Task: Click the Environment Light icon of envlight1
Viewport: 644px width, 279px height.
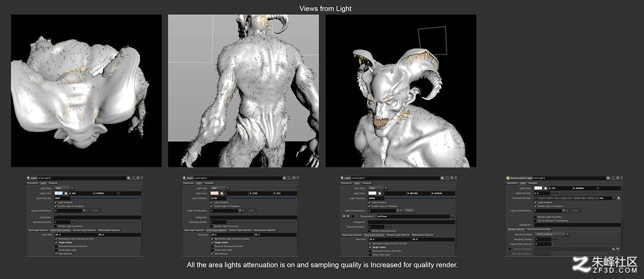Action: (x=508, y=178)
